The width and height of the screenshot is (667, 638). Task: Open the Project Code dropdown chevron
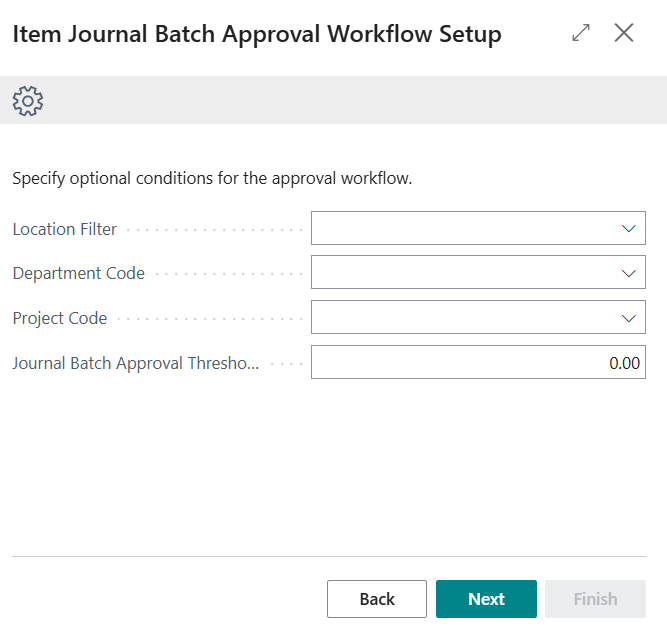click(x=628, y=318)
